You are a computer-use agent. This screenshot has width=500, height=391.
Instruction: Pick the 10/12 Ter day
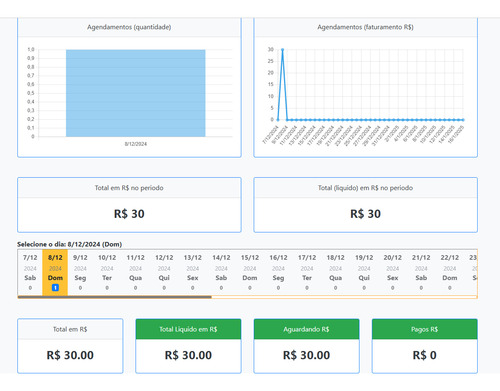pos(107,272)
